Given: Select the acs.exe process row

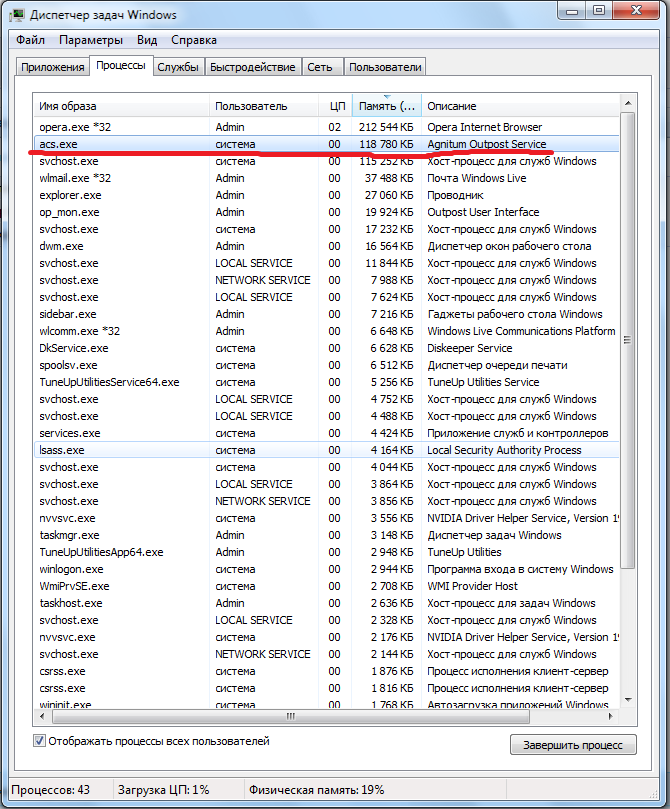Looking at the screenshot, I should (326, 144).
